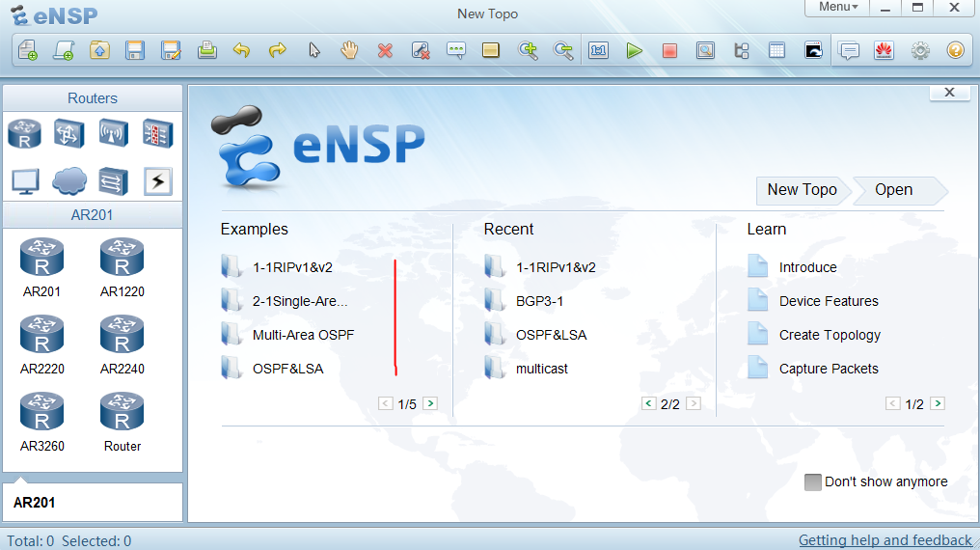Click the Huawei website logo icon

[x=884, y=50]
